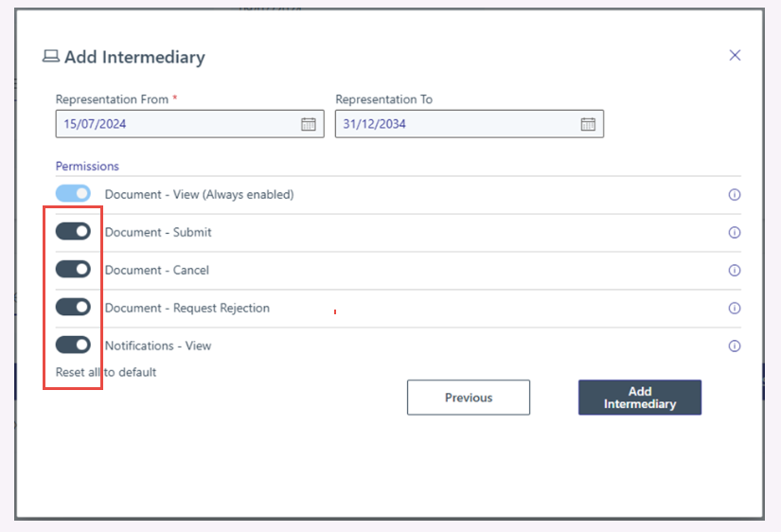Click info icon for Document - View
The image size is (781, 532).
click(x=735, y=195)
